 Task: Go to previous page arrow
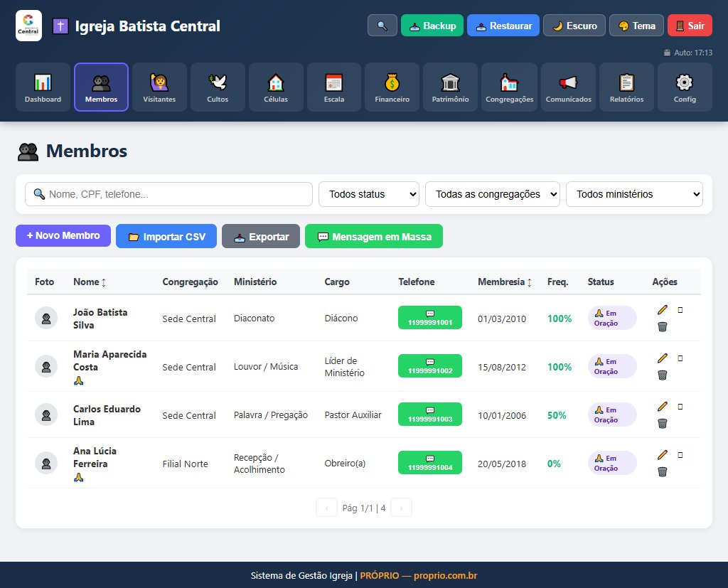point(326,508)
